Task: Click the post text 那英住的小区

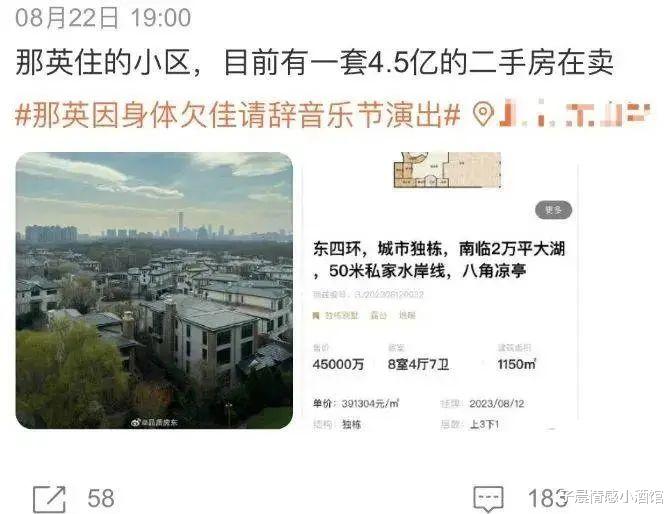Action: coord(102,62)
